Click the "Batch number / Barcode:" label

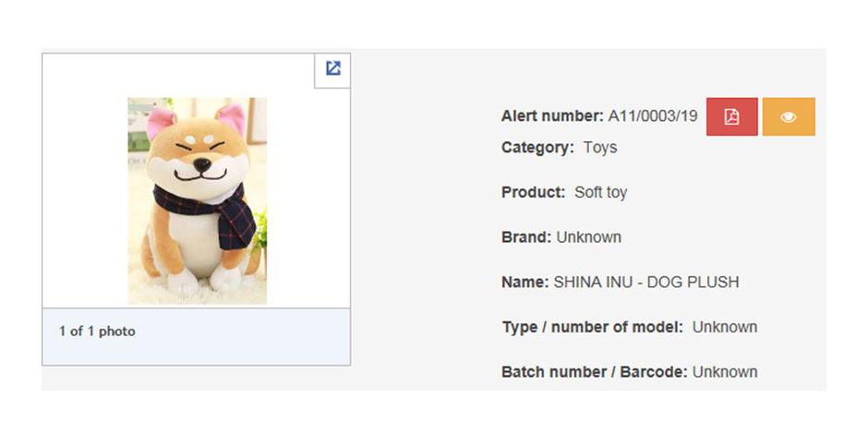click(x=594, y=372)
